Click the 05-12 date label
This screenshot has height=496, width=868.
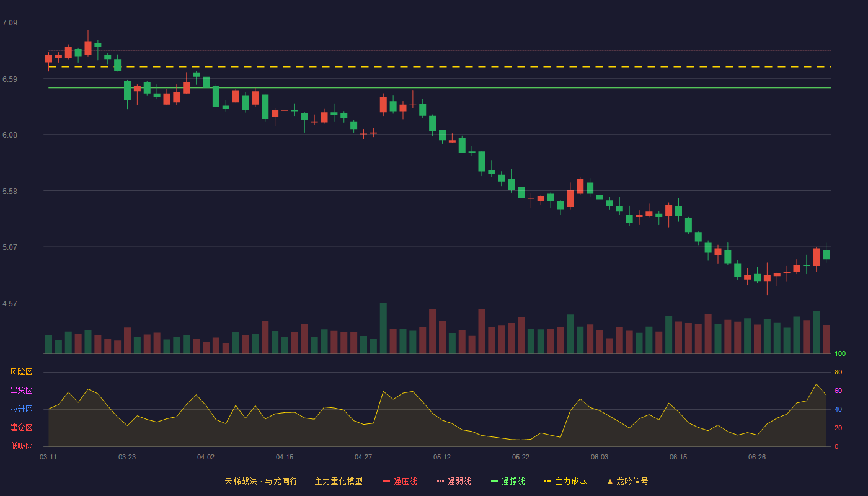tap(442, 457)
